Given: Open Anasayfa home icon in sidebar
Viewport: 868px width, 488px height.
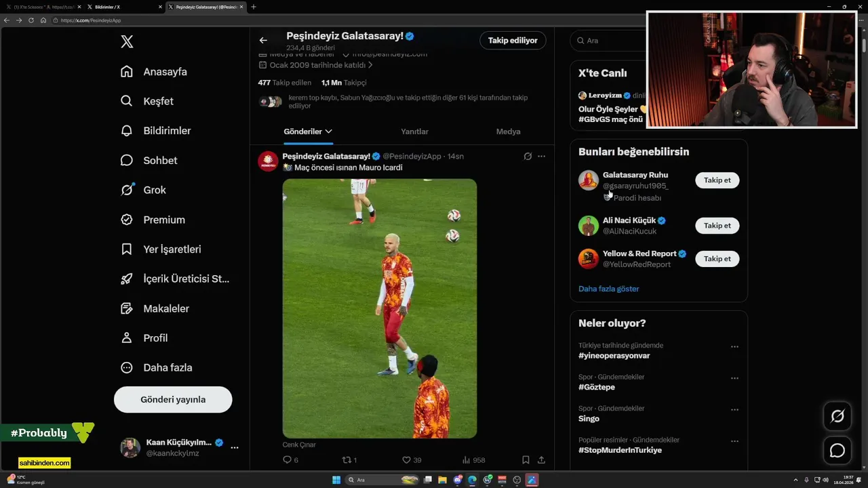Looking at the screenshot, I should [127, 72].
